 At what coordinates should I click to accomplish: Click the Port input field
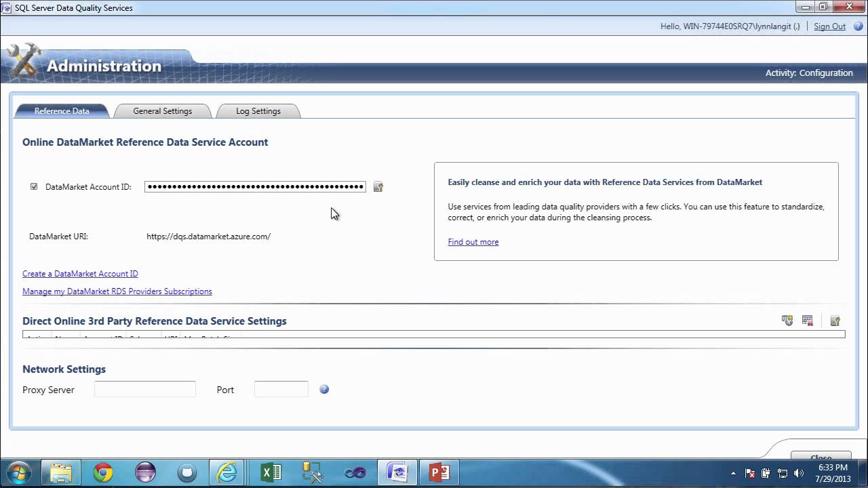tap(281, 389)
